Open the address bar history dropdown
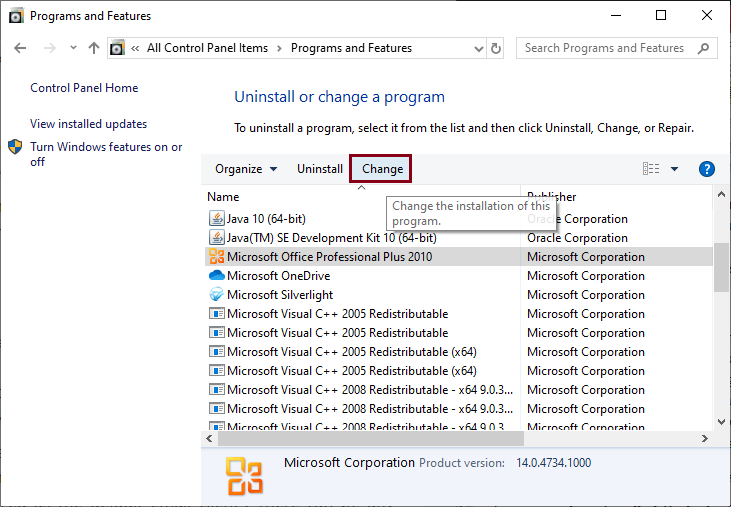The image size is (731, 507). click(x=474, y=48)
